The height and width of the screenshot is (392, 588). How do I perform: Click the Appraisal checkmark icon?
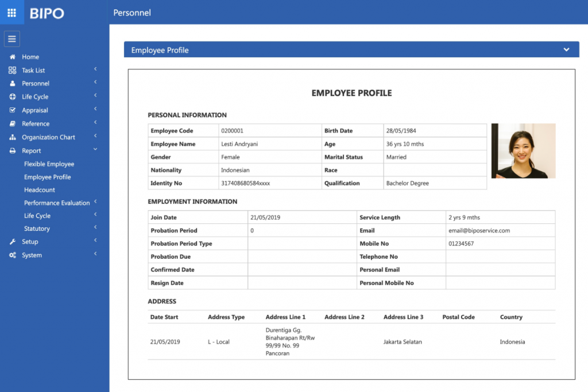pos(13,110)
